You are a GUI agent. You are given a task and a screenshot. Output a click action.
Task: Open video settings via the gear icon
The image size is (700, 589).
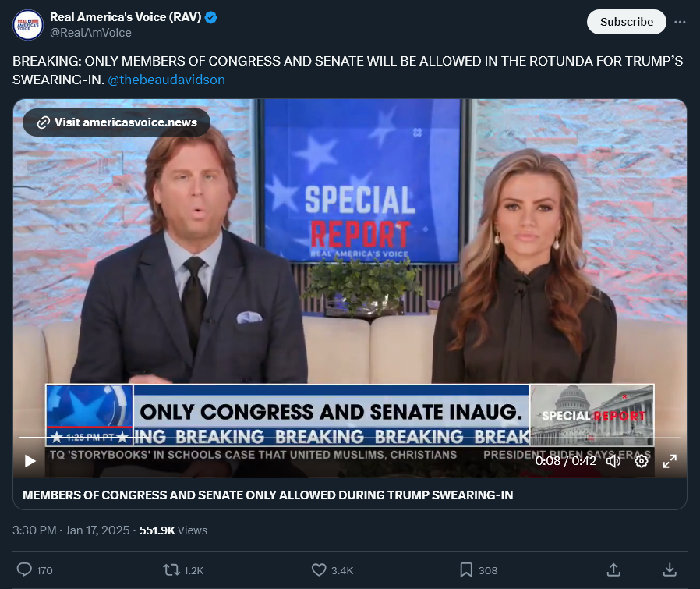(x=642, y=461)
